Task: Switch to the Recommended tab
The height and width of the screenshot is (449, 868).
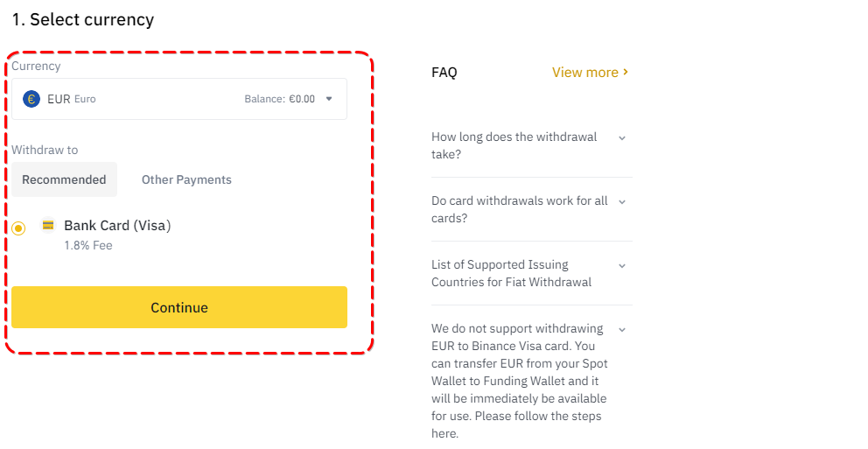Action: pos(64,179)
